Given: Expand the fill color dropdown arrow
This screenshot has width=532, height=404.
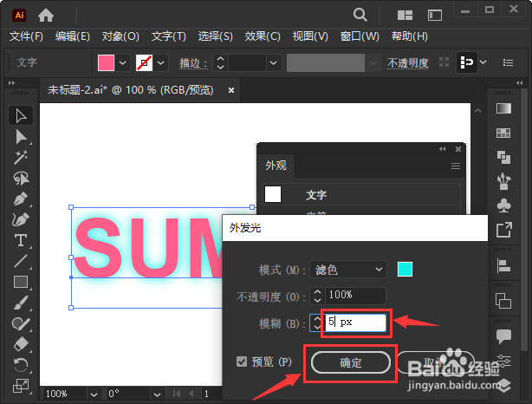Looking at the screenshot, I should (123, 62).
